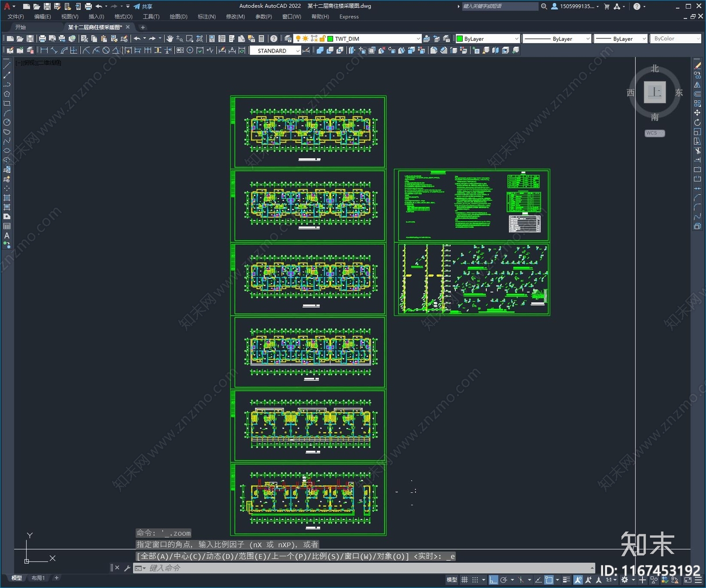Expand the TWT_DIM layer dropdown
Screen dimensions: 706x588
418,39
